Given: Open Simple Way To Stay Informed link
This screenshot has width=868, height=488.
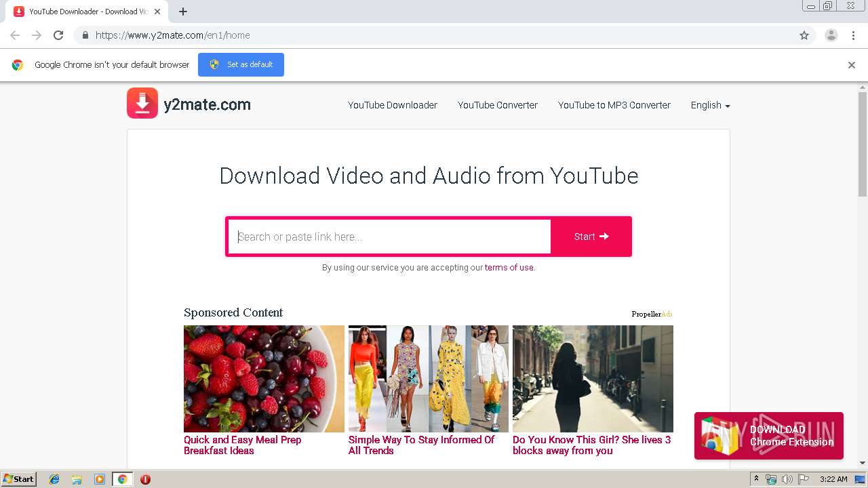Looking at the screenshot, I should [421, 445].
